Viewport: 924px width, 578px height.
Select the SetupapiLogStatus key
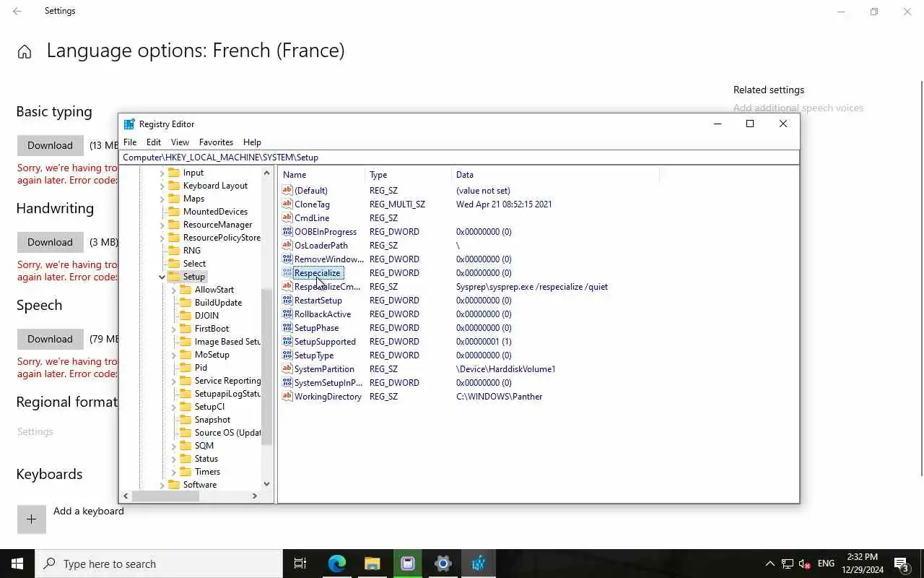point(227,394)
